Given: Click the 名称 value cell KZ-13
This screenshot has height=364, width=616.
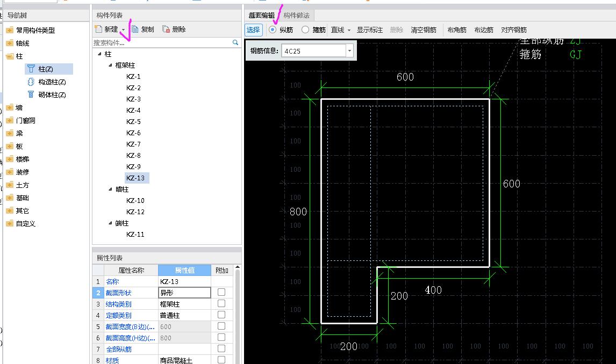Looking at the screenshot, I should coord(185,281).
